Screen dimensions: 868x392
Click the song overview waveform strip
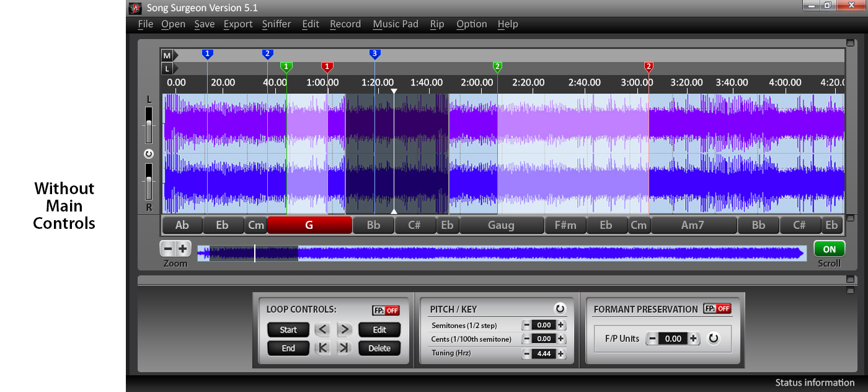pyautogui.click(x=502, y=253)
